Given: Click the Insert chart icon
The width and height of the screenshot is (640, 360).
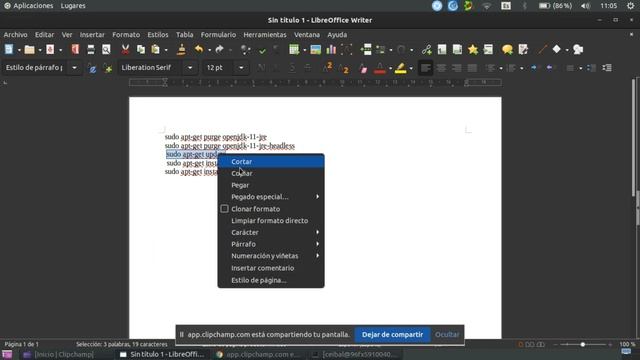Looking at the screenshot, I should (331, 49).
